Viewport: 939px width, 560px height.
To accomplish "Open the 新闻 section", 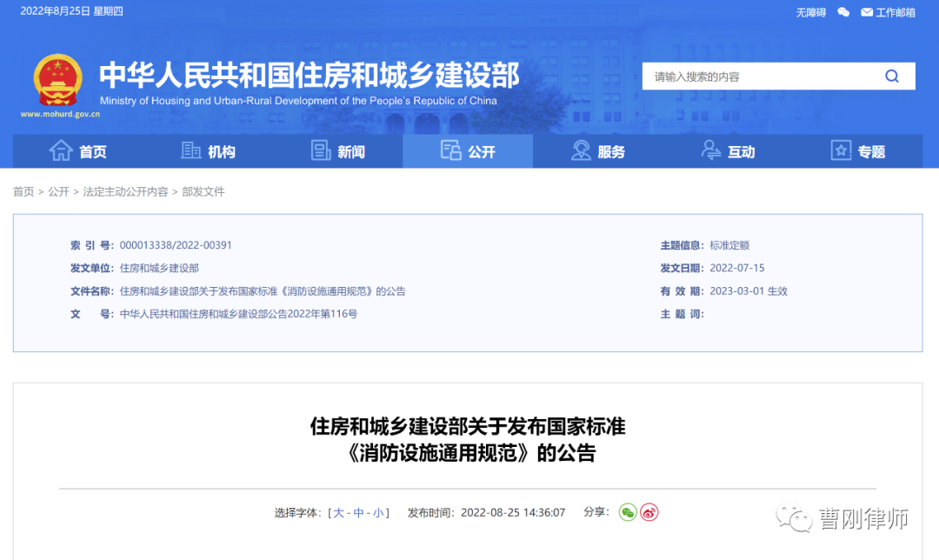I will click(x=343, y=150).
